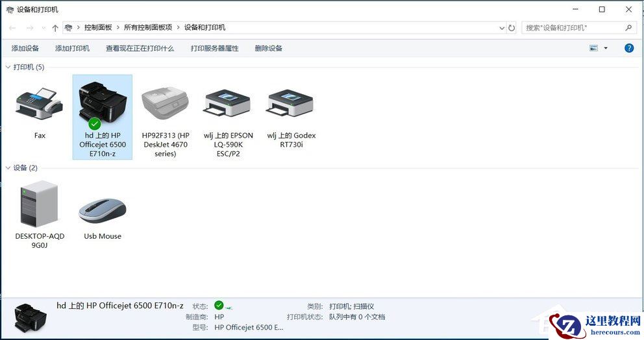Viewport: 644px width, 340px height.
Task: Navigate to 所有控制面板项 breadcrumb
Action: (148, 27)
